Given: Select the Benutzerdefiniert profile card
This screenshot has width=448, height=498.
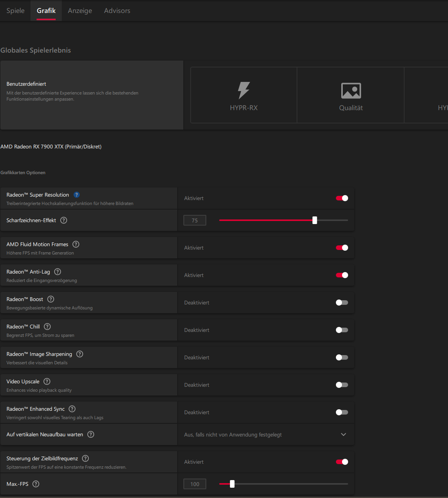Looking at the screenshot, I should pyautogui.click(x=92, y=95).
